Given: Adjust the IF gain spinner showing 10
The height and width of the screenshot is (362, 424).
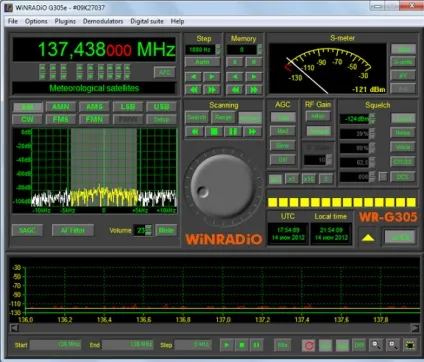Looking at the screenshot, I should 329,160.
